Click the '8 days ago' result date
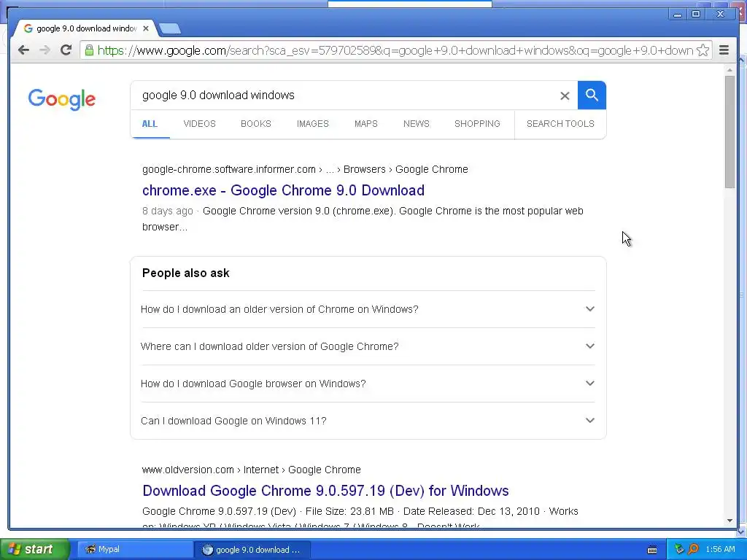Viewport: 747px width, 560px height. tap(168, 211)
